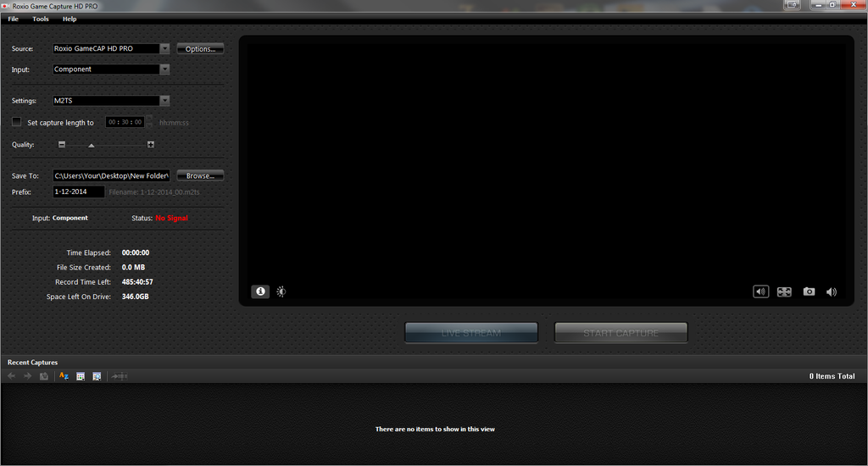Open the Help menu

(x=70, y=19)
